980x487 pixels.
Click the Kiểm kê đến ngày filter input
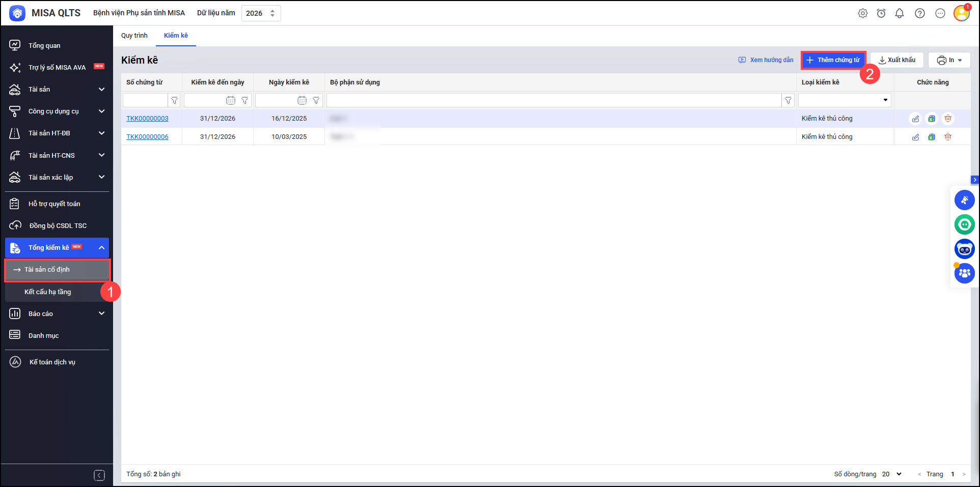[205, 100]
